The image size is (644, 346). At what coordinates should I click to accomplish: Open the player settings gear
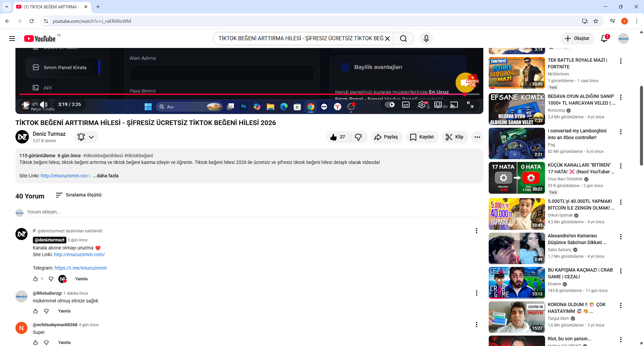click(422, 105)
